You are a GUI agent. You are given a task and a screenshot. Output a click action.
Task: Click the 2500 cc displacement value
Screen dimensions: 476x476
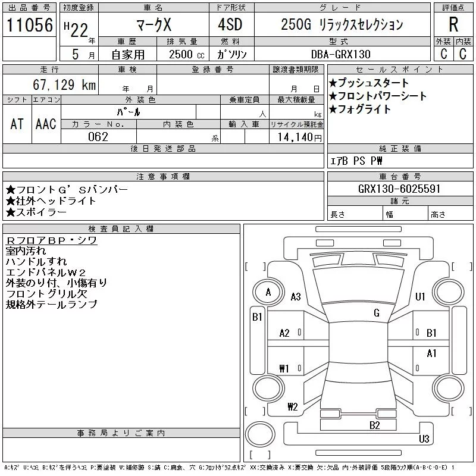coord(187,54)
